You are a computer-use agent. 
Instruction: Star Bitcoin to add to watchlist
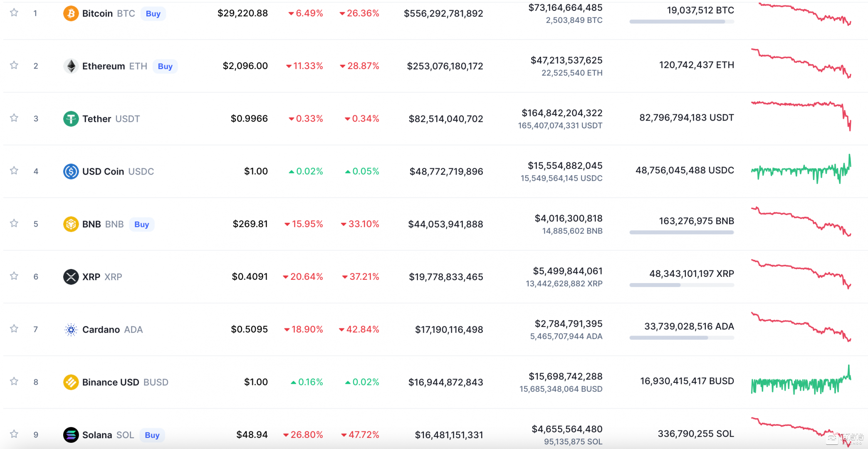[14, 13]
